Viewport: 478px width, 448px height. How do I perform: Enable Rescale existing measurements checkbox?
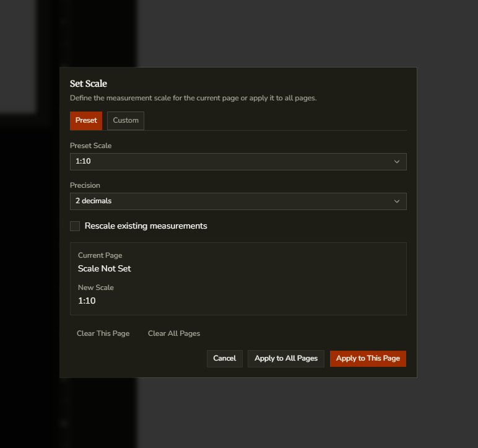[x=75, y=226]
